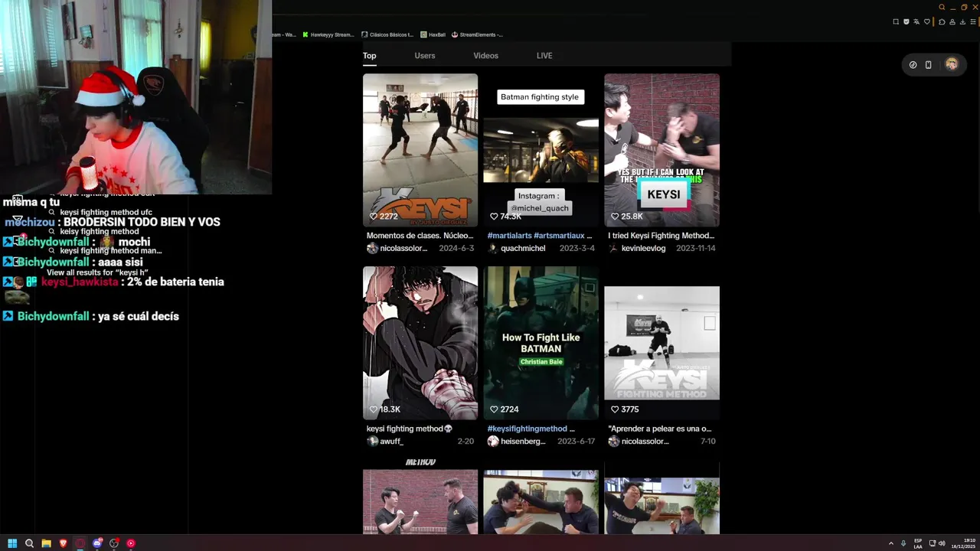Switch to the Videos tab
Image resolution: width=980 pixels, height=551 pixels.
click(485, 56)
